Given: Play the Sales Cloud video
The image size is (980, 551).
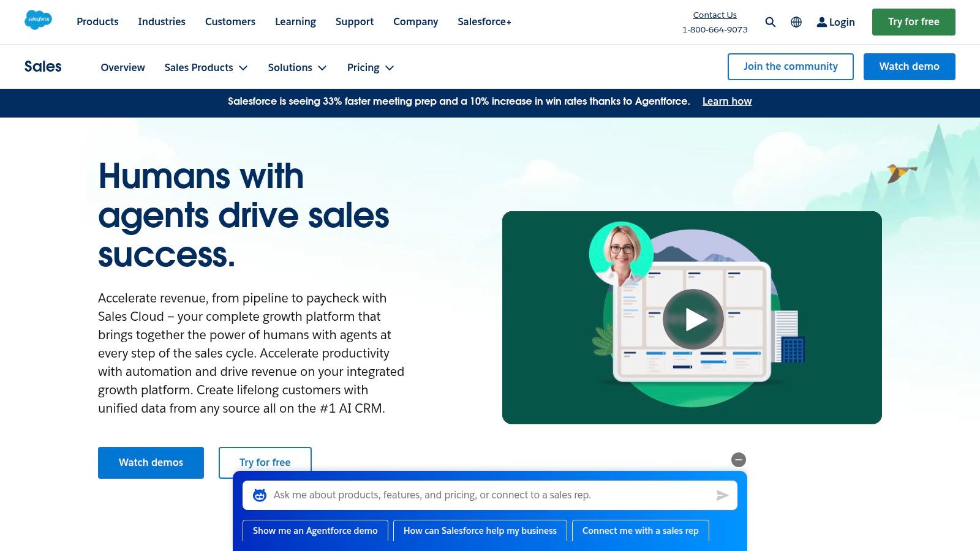Looking at the screenshot, I should pos(693,319).
